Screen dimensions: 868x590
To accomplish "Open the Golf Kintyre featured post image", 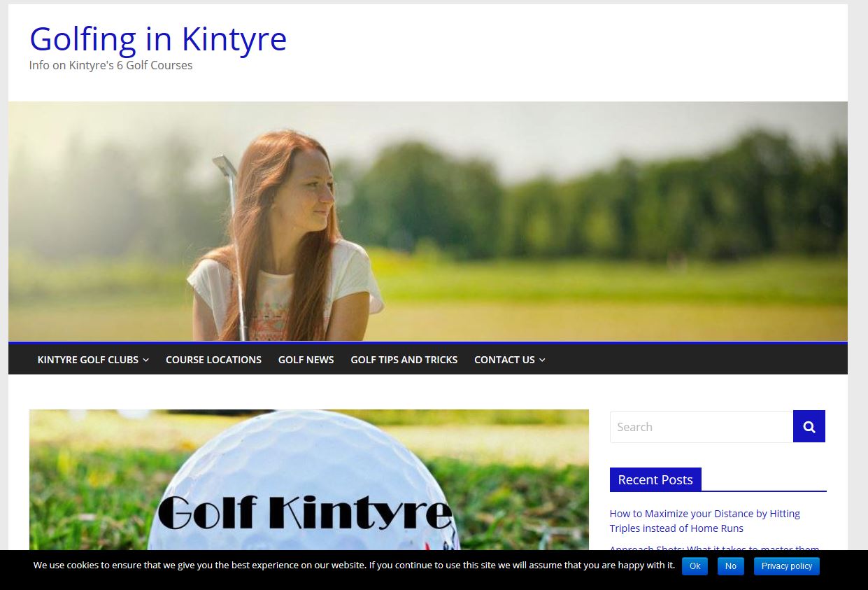I will 308,483.
